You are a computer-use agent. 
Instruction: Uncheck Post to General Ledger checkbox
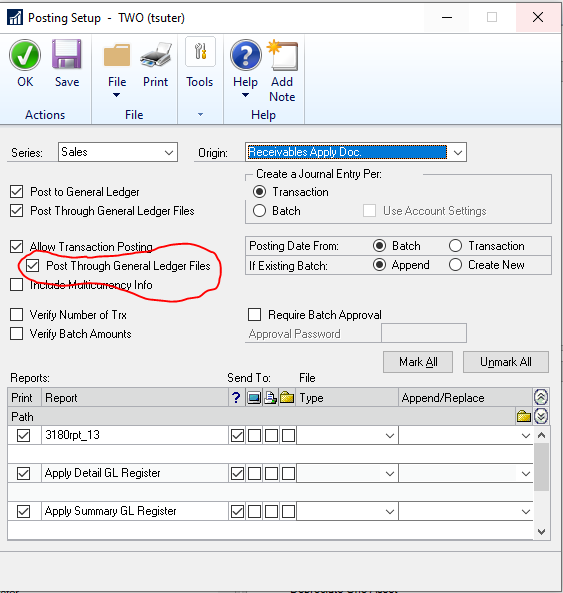click(x=17, y=192)
